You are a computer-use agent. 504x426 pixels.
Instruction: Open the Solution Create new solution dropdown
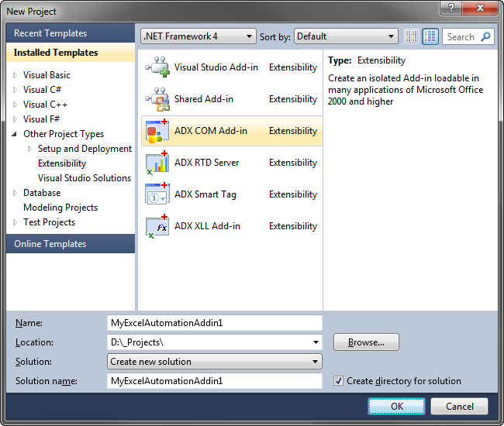(x=214, y=362)
